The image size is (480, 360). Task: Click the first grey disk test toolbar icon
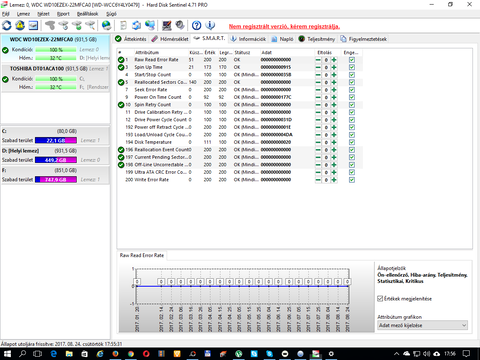[x=50, y=25]
